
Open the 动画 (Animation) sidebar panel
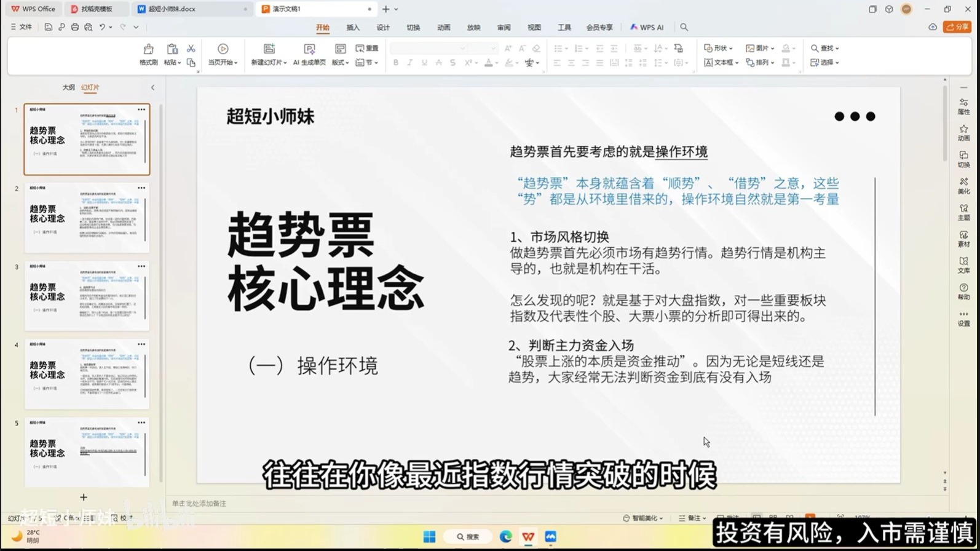click(x=963, y=133)
